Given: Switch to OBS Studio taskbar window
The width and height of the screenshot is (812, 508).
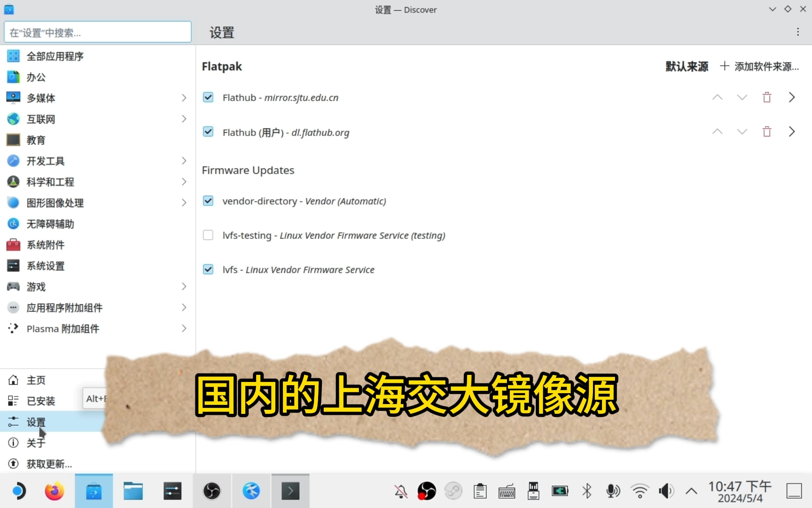Looking at the screenshot, I should coord(212,491).
